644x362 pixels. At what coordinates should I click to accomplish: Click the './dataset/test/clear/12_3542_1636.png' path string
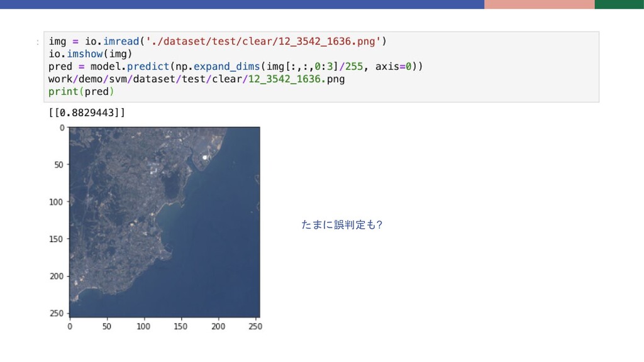pos(264,41)
